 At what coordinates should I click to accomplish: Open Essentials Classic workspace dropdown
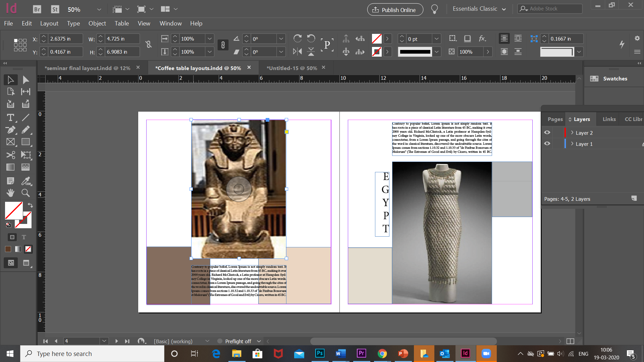[x=479, y=9]
